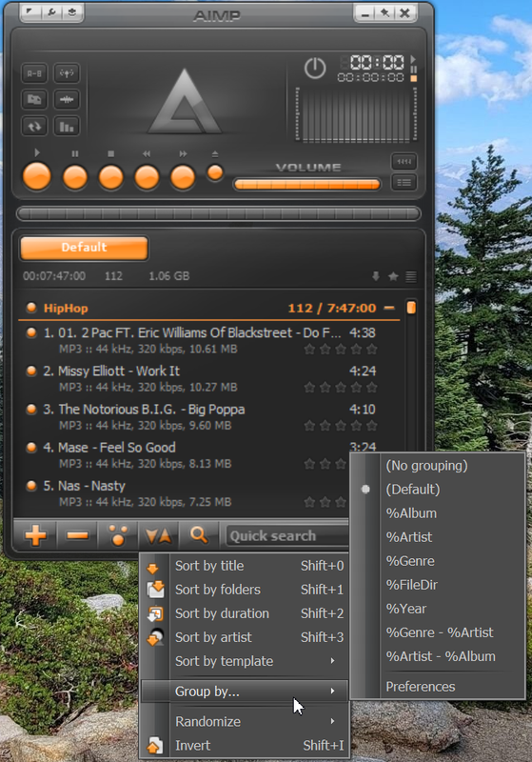Select the (No grouping) option
The height and width of the screenshot is (762, 532).
pos(438,466)
